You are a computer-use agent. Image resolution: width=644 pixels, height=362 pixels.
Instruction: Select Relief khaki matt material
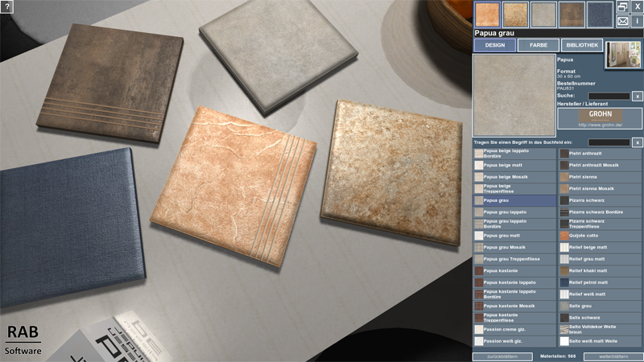(600, 271)
